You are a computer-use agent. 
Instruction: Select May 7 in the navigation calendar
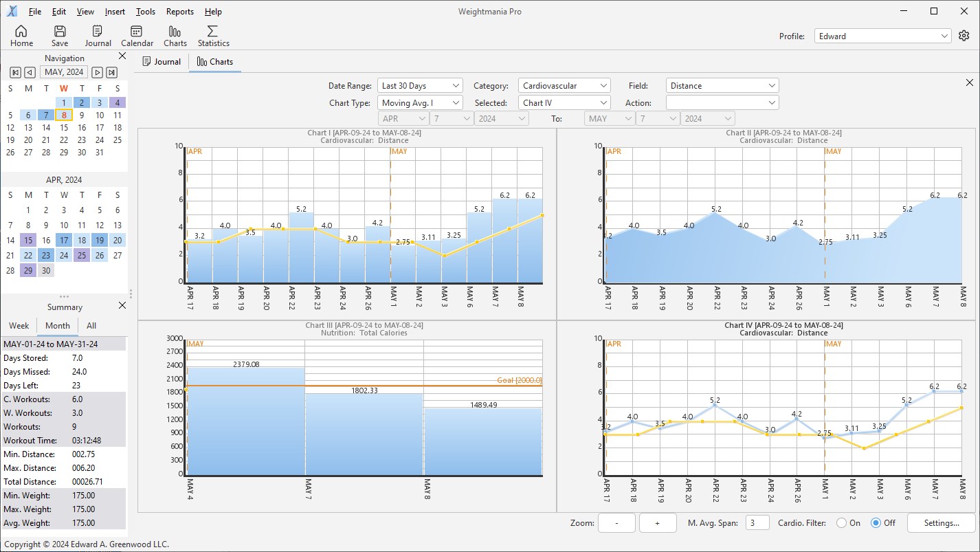click(x=46, y=115)
